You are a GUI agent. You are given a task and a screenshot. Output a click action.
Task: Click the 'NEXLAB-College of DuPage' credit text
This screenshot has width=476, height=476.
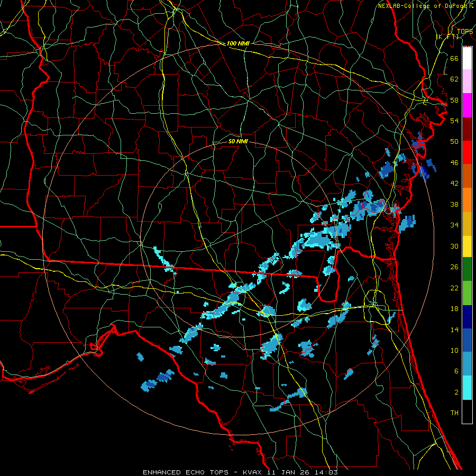423,6
